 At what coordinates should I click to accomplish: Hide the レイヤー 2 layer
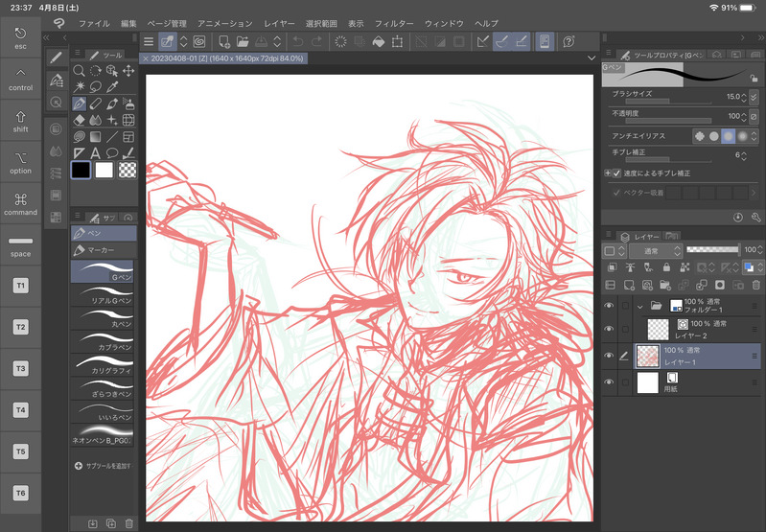(609, 329)
